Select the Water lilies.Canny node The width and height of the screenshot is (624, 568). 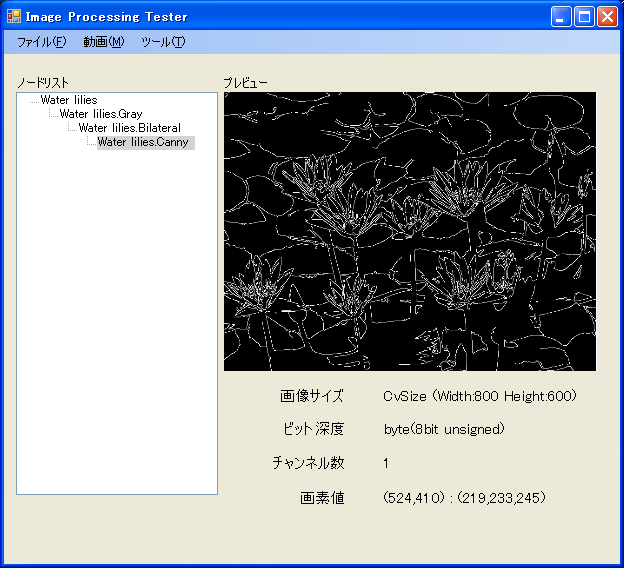pyautogui.click(x=146, y=142)
